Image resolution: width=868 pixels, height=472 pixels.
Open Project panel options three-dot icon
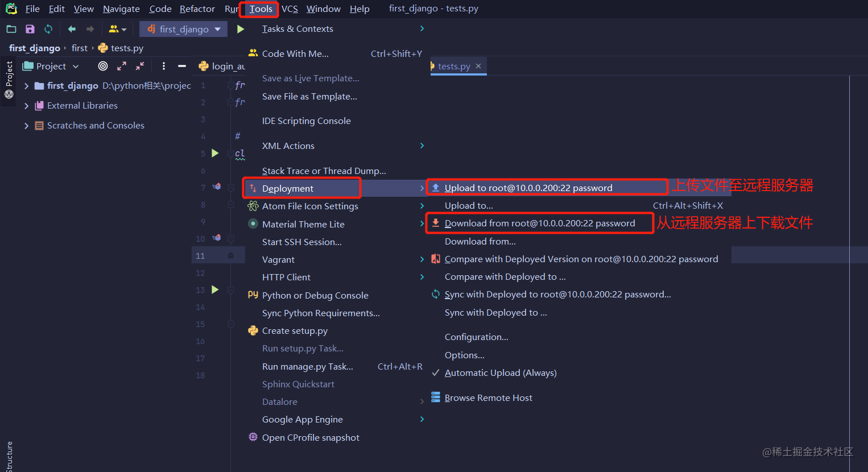(164, 66)
